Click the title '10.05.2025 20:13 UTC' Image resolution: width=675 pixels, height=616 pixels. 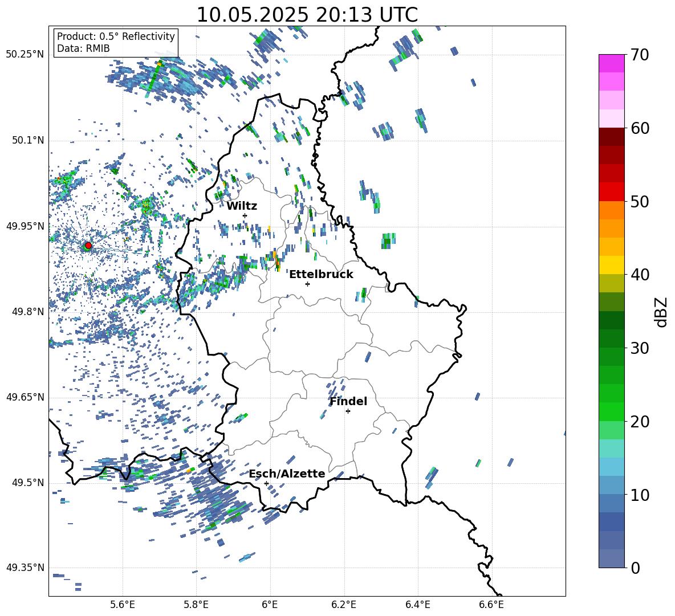[307, 15]
